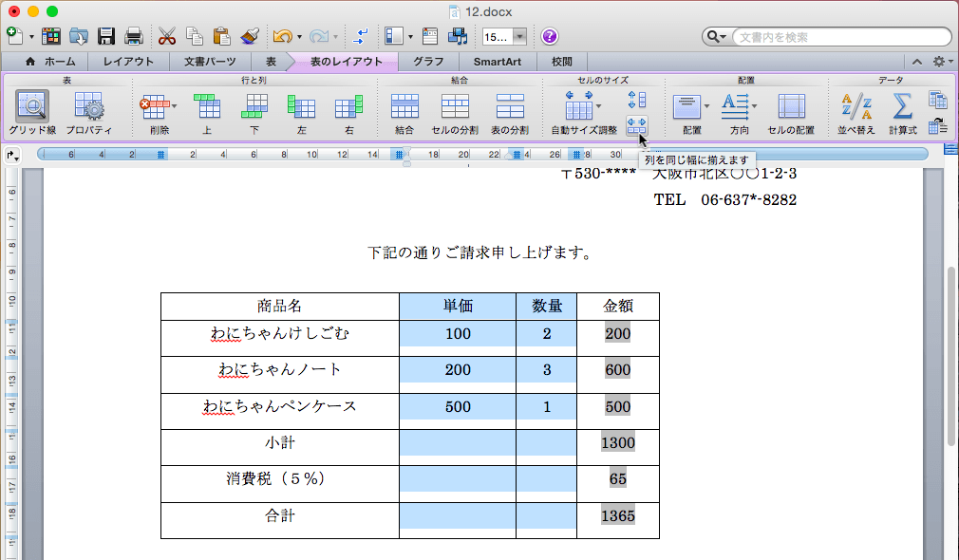Image resolution: width=959 pixels, height=560 pixels.
Task: Open the sidebar dropdown arrow
Action: pyautogui.click(x=410, y=37)
